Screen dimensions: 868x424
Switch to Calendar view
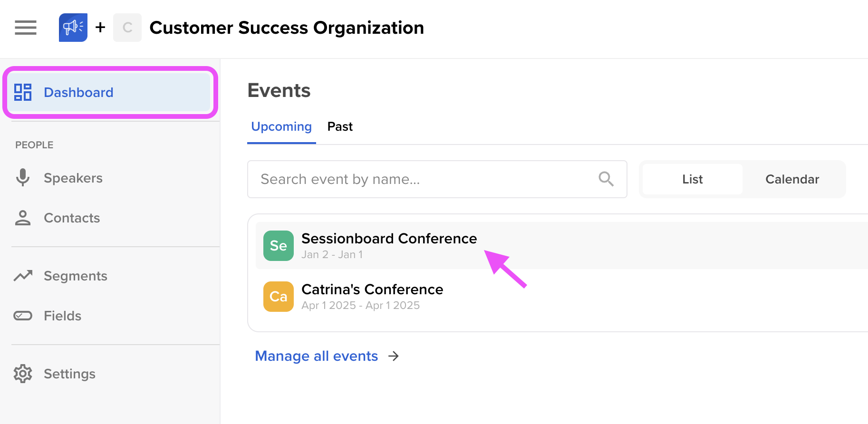pyautogui.click(x=792, y=179)
